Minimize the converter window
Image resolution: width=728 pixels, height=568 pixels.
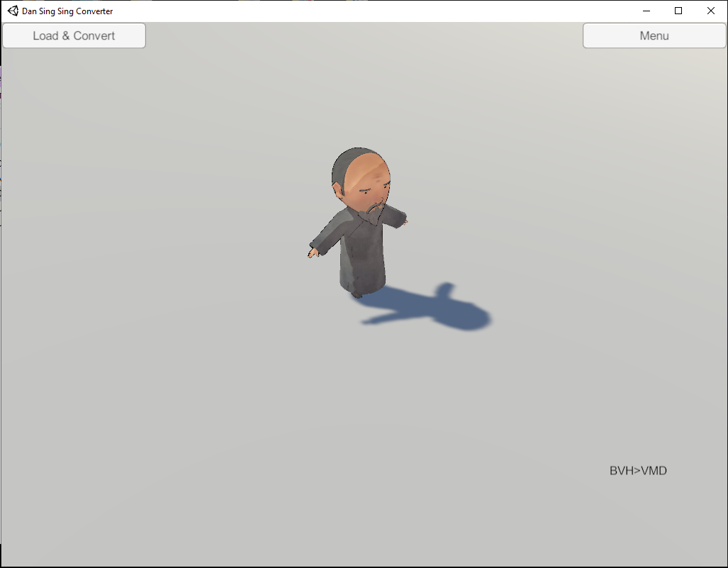pyautogui.click(x=646, y=11)
